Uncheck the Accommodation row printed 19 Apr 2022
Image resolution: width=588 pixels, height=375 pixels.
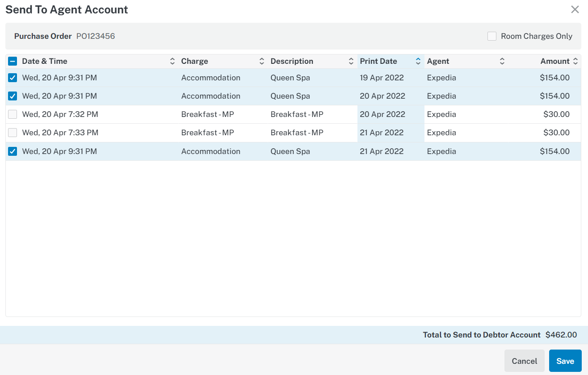coord(13,78)
